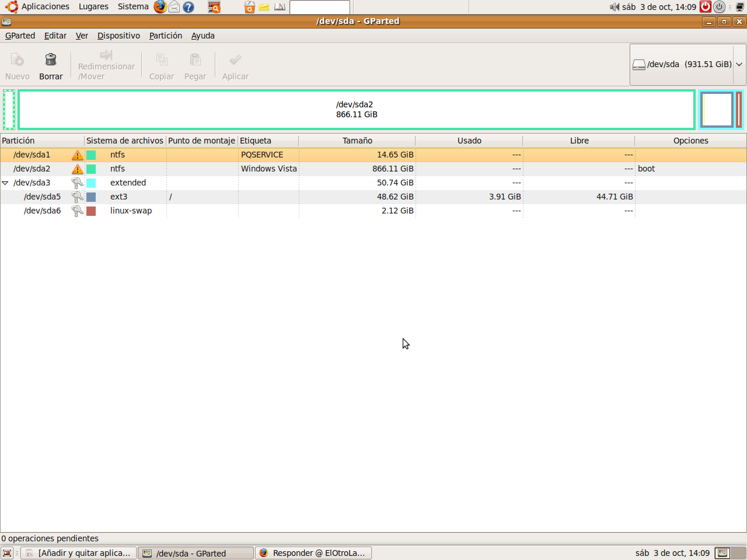Open the mail envelope launcher in top panel
This screenshot has height=560, width=747.
(x=174, y=7)
